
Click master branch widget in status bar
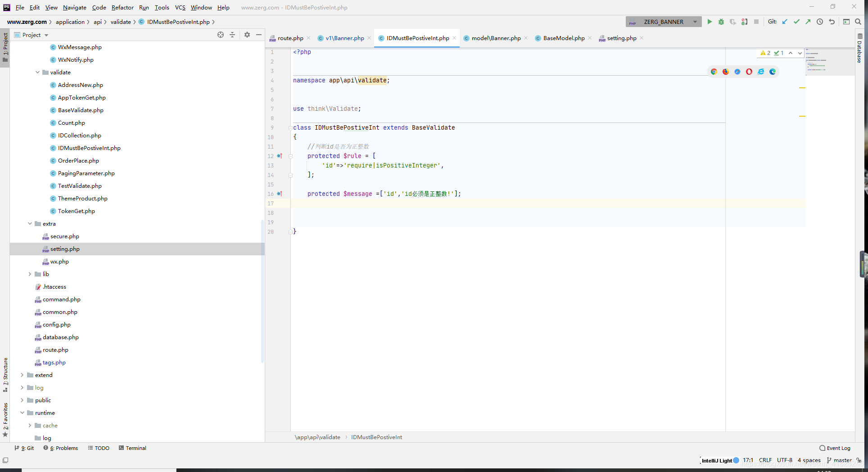[x=839, y=460]
